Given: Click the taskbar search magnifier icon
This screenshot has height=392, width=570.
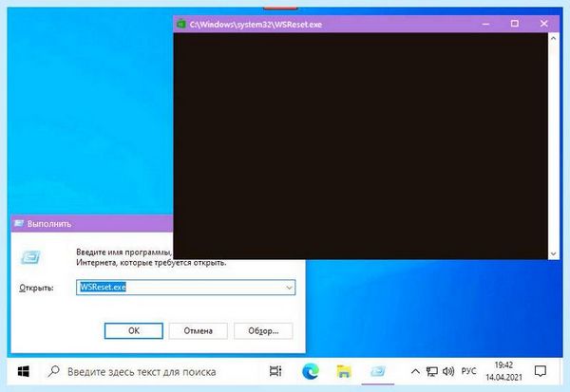Looking at the screenshot, I should point(54,371).
